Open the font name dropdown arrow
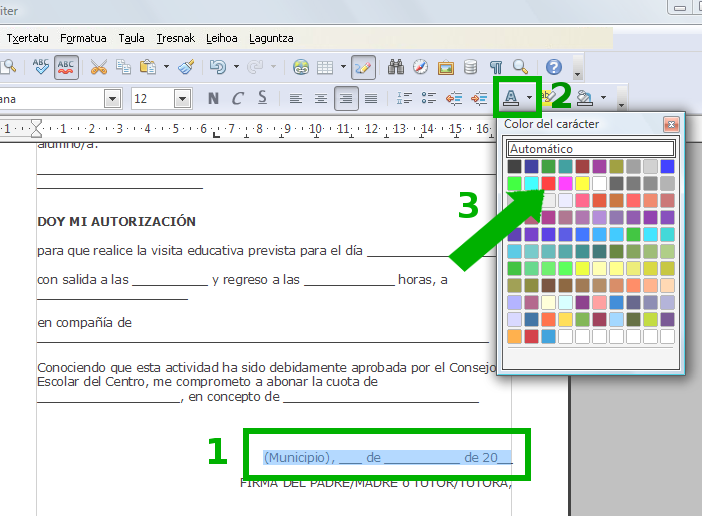This screenshot has width=702, height=516. pyautogui.click(x=112, y=98)
